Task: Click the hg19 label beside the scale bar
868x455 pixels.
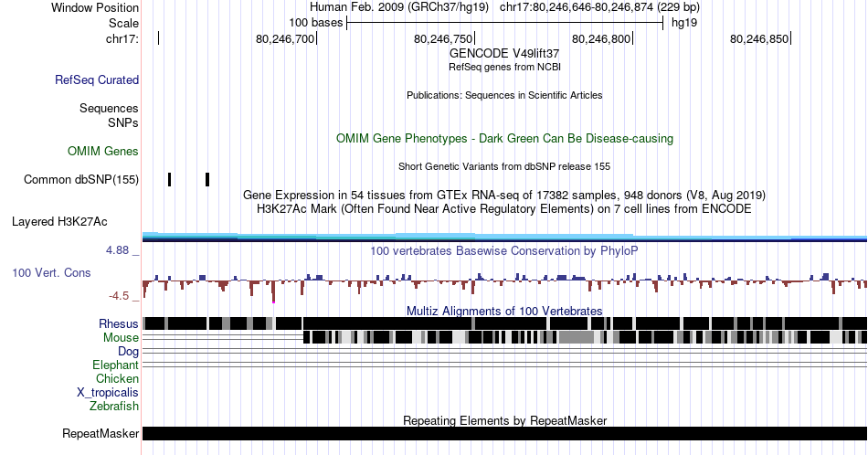Action: point(684,23)
